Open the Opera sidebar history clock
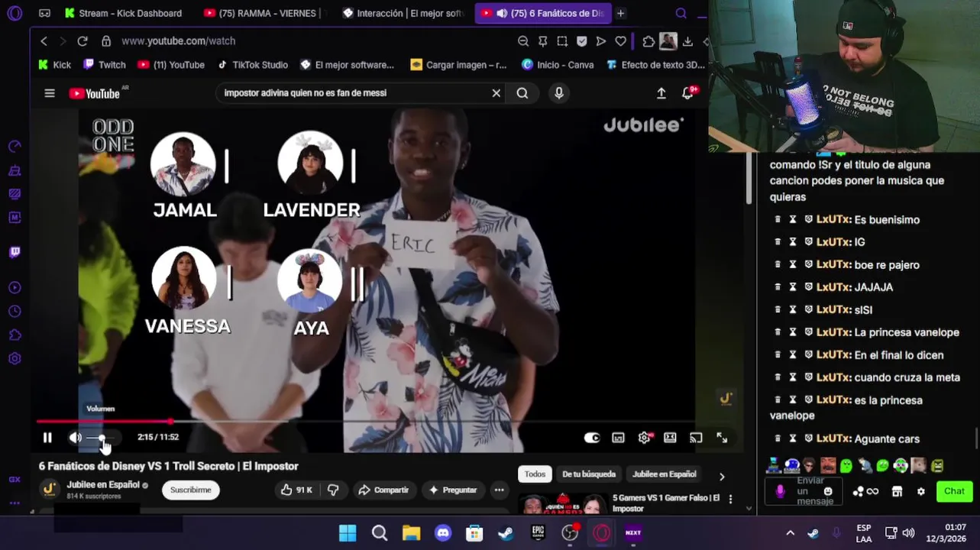Image resolution: width=980 pixels, height=550 pixels. coord(15,312)
